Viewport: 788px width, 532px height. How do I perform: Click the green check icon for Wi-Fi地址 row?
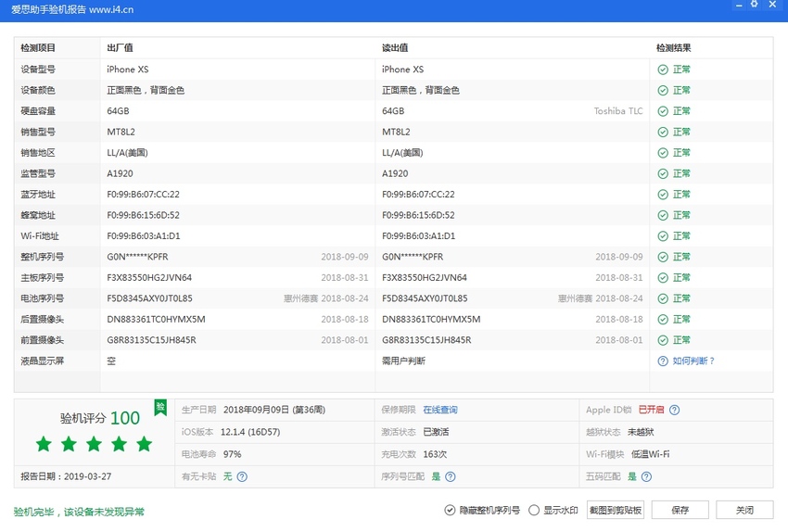pyautogui.click(x=663, y=236)
